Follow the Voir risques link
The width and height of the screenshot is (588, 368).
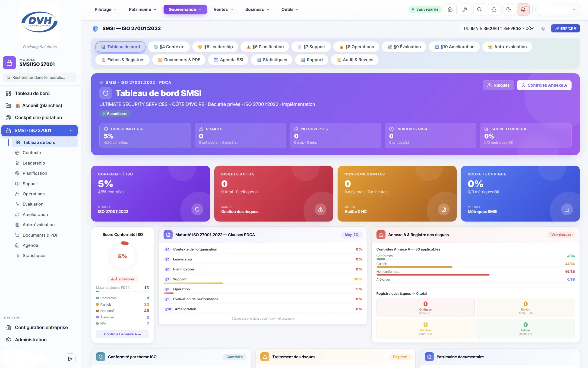[561, 235]
